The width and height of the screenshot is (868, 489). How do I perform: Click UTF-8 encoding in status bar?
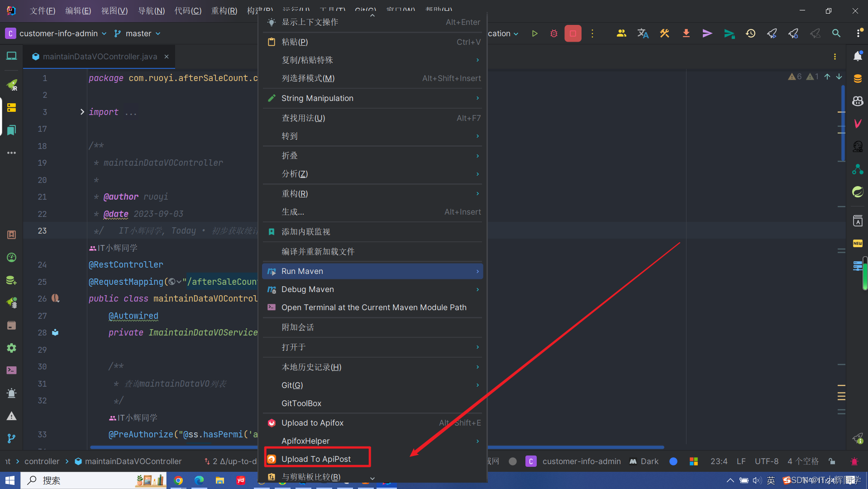pyautogui.click(x=767, y=461)
